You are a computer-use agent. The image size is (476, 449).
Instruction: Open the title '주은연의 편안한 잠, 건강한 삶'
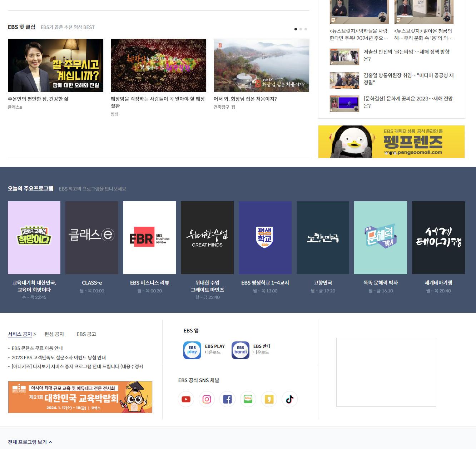pyautogui.click(x=38, y=99)
